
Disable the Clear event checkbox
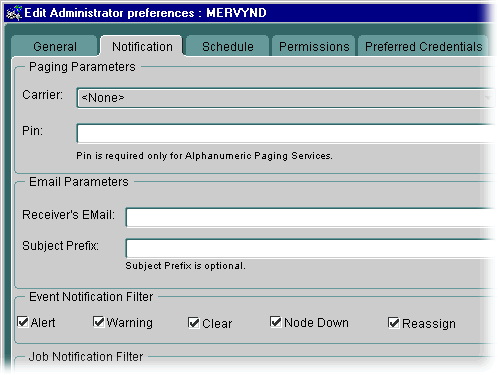coord(194,323)
